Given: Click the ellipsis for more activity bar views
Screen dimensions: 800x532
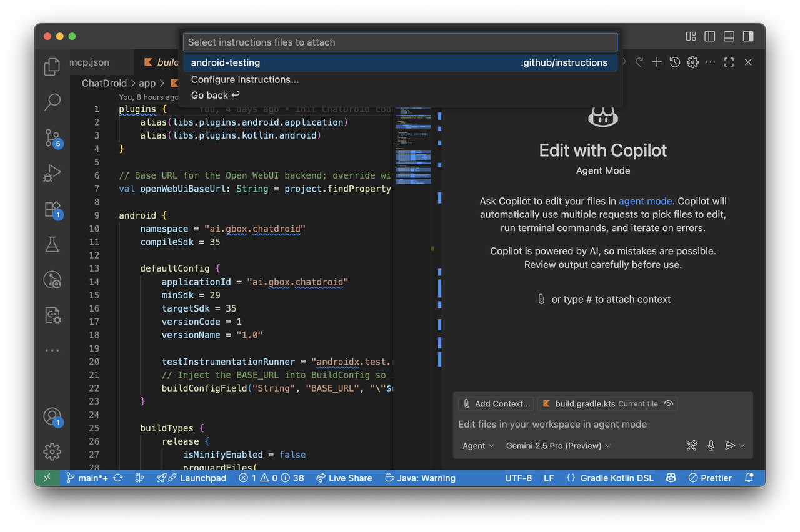Looking at the screenshot, I should coord(52,350).
